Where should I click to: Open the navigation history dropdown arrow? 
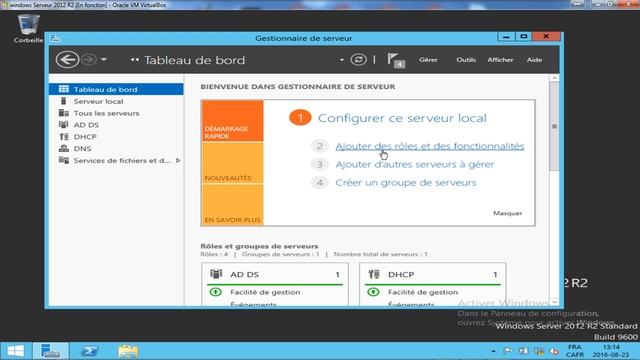pos(104,60)
